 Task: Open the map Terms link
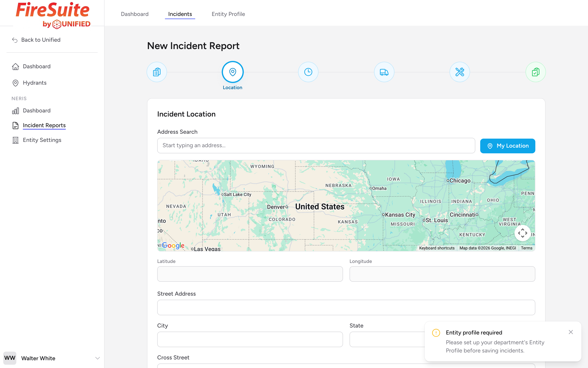point(527,248)
